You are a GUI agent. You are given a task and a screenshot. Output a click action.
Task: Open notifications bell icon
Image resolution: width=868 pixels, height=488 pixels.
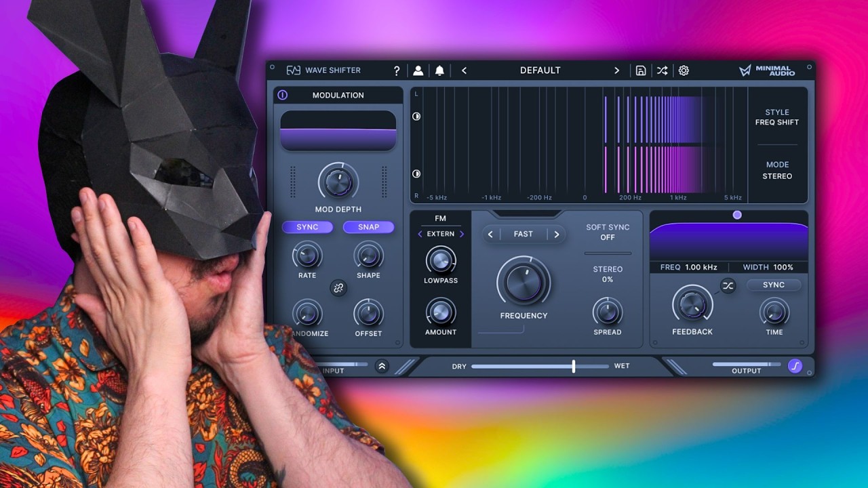[439, 70]
